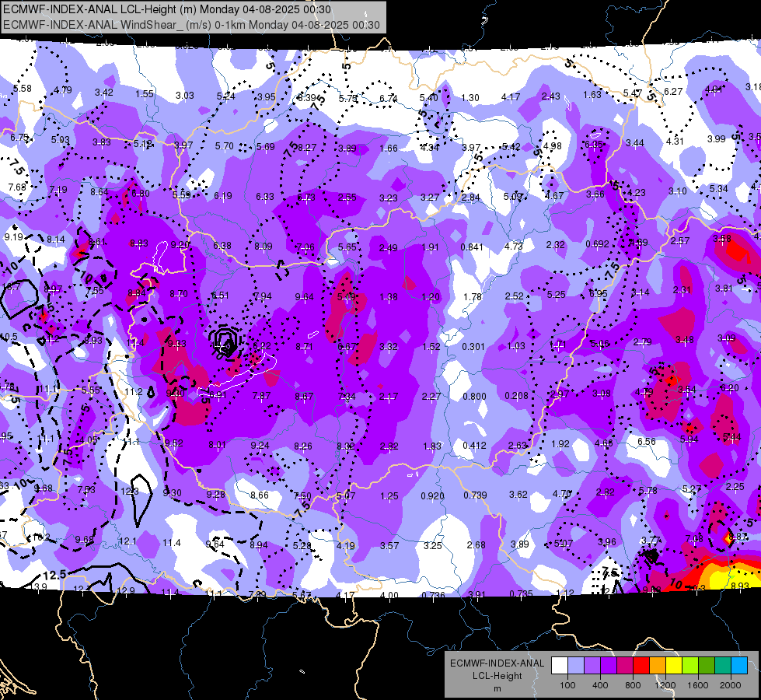Click the grid value 2.49

pyautogui.click(x=388, y=248)
